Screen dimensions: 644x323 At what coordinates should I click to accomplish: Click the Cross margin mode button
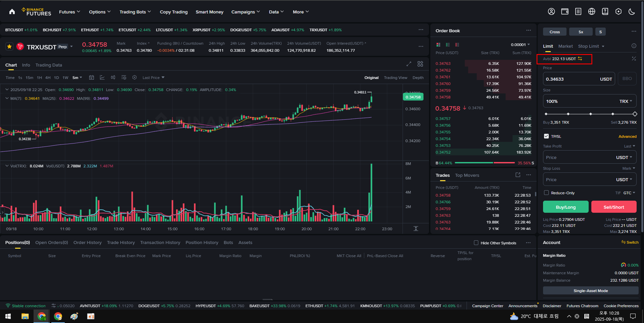click(554, 32)
